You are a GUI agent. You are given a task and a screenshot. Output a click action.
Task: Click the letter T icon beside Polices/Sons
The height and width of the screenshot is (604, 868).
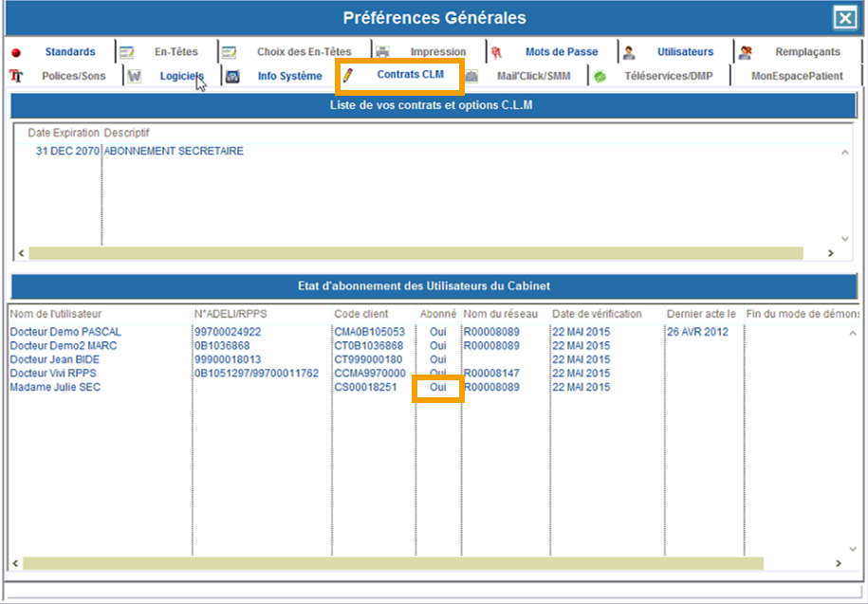point(15,76)
